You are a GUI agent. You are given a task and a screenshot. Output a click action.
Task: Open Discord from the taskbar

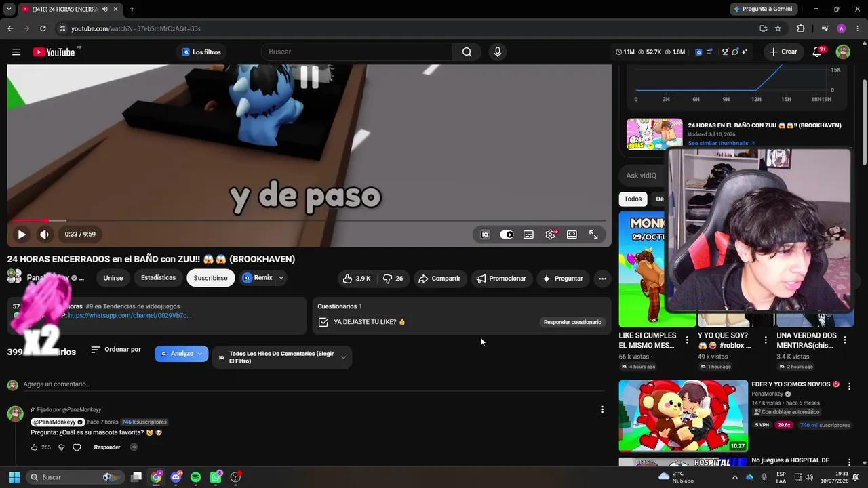176,477
